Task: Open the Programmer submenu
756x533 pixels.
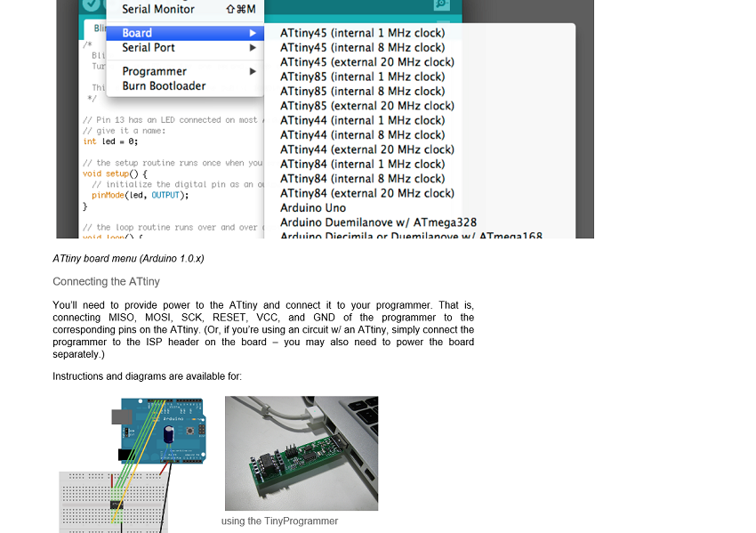Action: pos(185,71)
